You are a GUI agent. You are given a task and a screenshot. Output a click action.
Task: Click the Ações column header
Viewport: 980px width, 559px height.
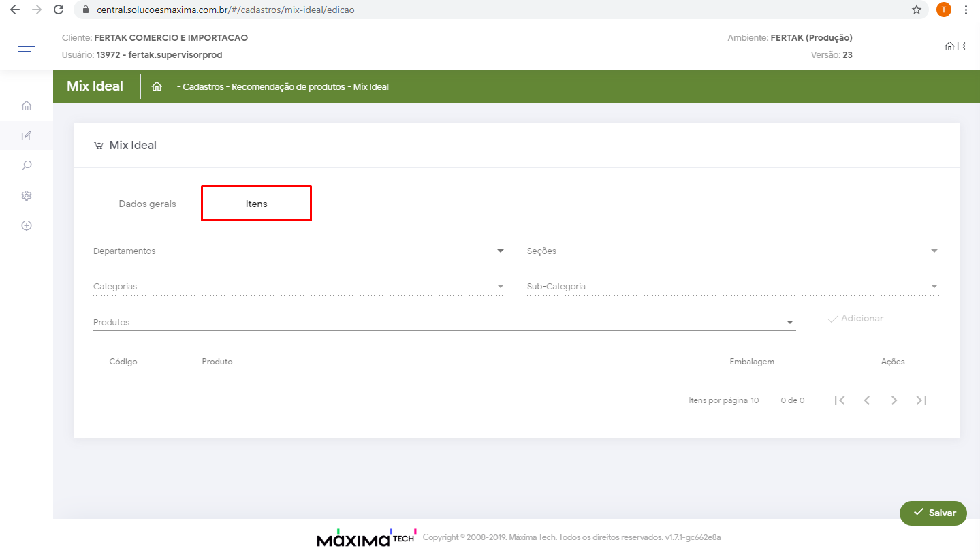[x=893, y=362]
